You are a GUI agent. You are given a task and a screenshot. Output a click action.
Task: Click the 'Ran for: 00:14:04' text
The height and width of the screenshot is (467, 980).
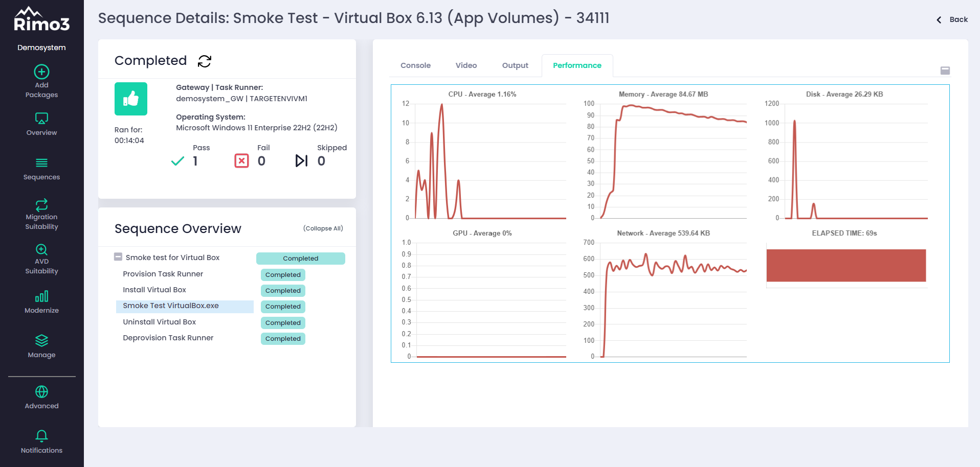pyautogui.click(x=129, y=135)
